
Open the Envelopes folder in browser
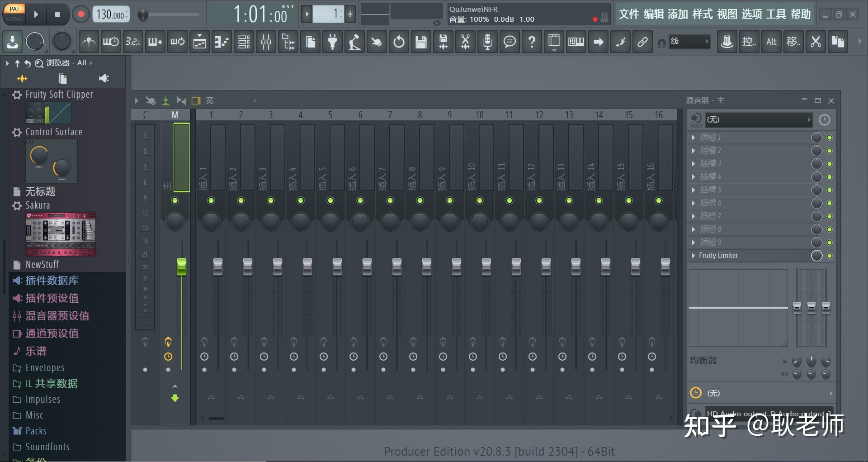click(45, 367)
